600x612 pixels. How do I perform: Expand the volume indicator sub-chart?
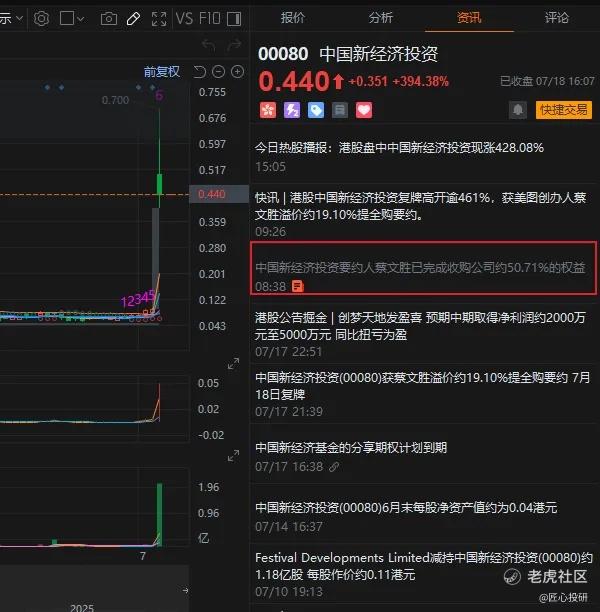[x=233, y=456]
